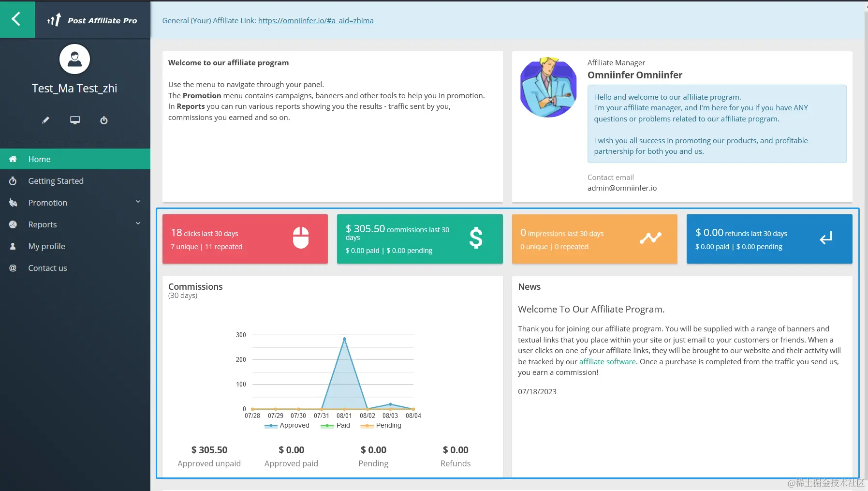Click the affiliate manager cartoon avatar

[548, 88]
